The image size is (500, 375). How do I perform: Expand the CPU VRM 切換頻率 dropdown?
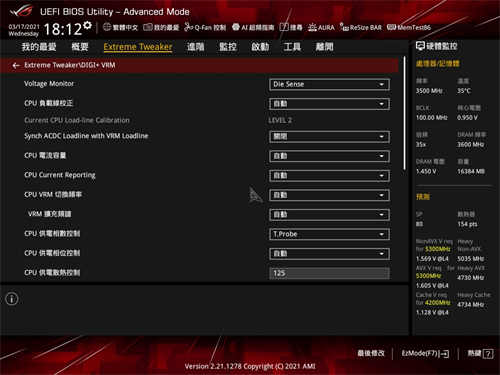tap(329, 195)
